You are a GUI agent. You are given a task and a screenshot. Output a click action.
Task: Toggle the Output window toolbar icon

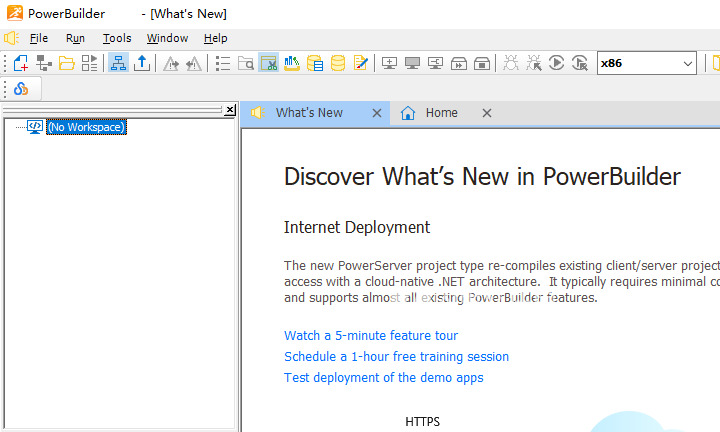(x=142, y=63)
